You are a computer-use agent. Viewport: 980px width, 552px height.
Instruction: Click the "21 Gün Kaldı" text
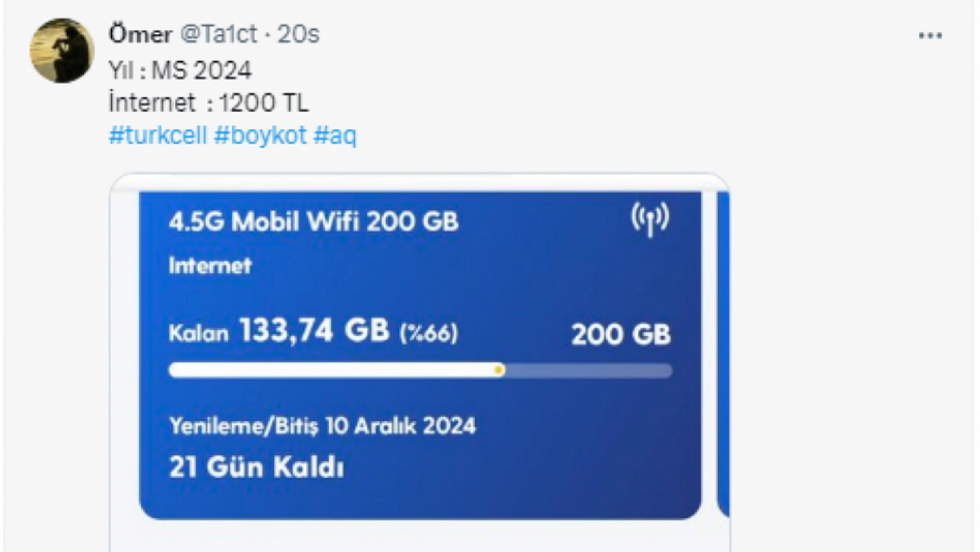point(256,467)
